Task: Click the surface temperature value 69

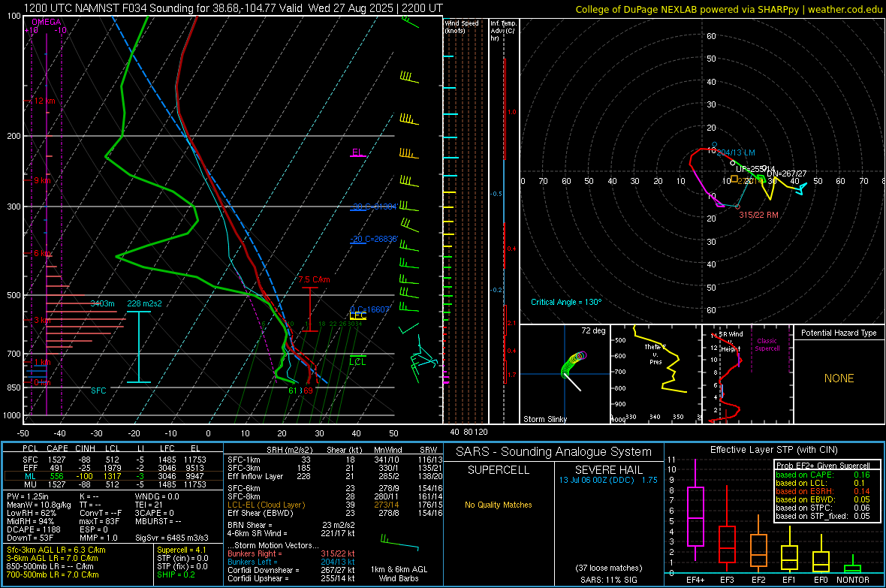Action: (308, 390)
